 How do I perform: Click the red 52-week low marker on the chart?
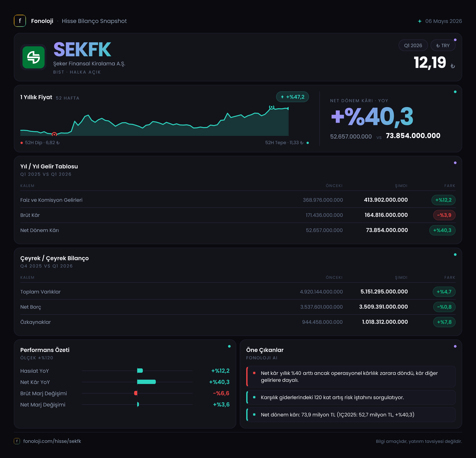click(54, 134)
